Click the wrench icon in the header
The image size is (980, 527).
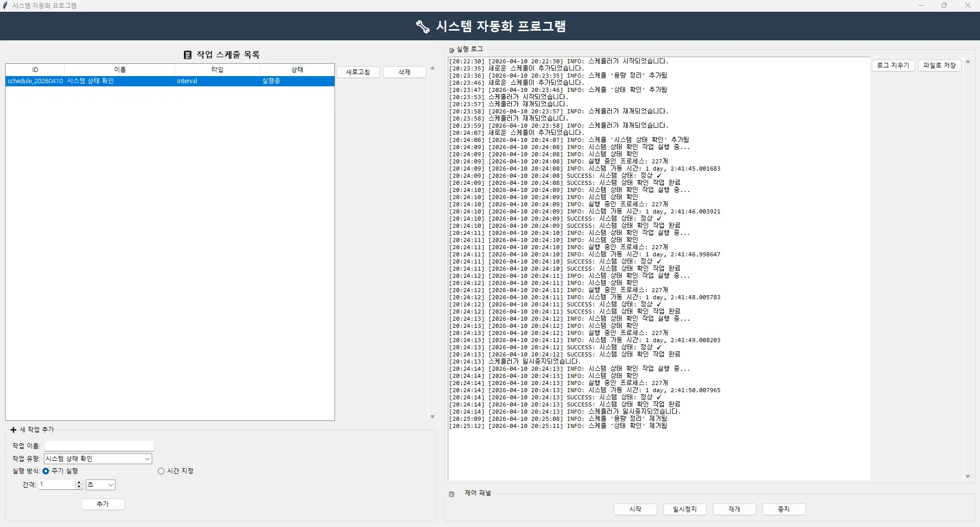423,26
